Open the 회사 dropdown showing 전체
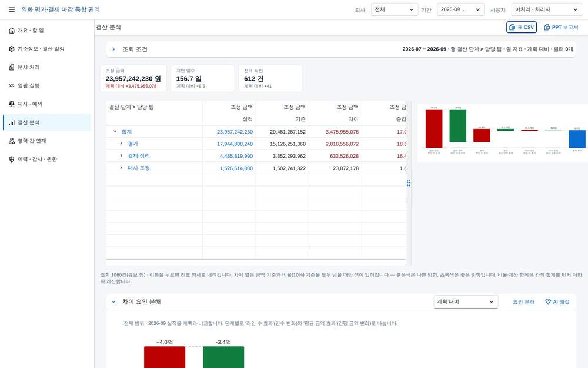The height and width of the screenshot is (368, 588). [x=395, y=9]
